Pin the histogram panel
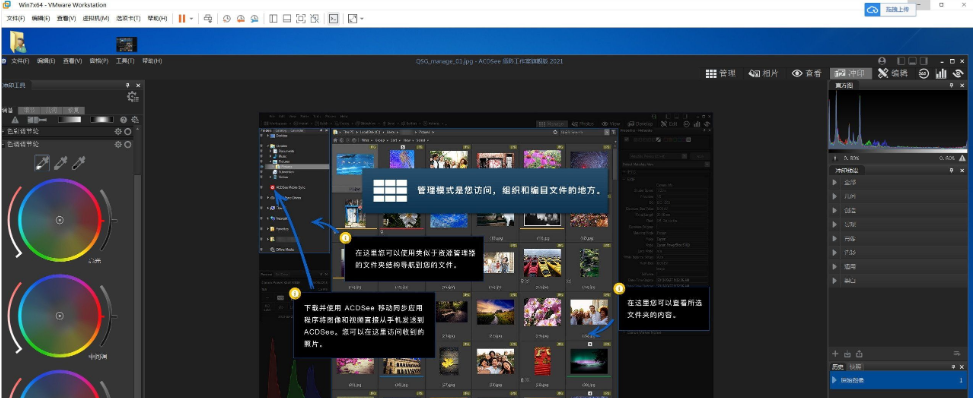The width and height of the screenshot is (973, 398). pyautogui.click(x=952, y=85)
